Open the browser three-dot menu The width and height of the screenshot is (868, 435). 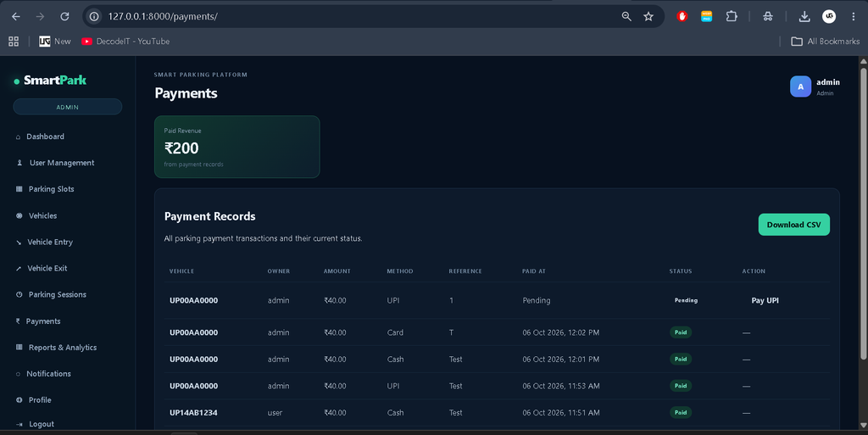[853, 17]
